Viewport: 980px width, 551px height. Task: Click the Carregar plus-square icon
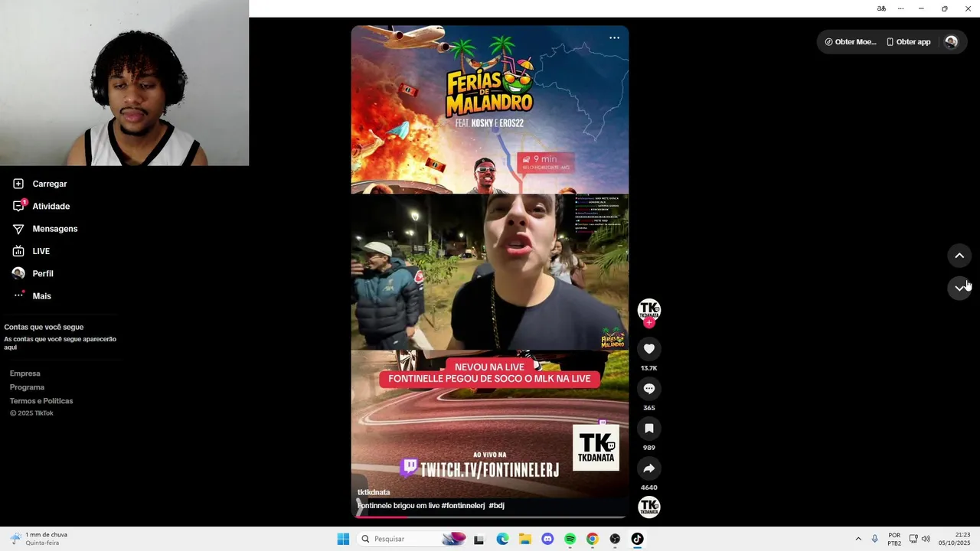pyautogui.click(x=18, y=184)
